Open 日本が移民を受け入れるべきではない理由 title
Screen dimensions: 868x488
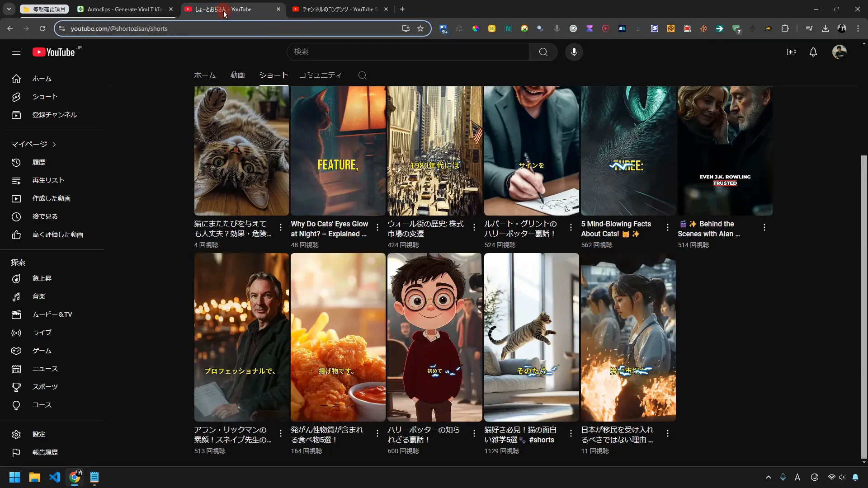(x=617, y=435)
